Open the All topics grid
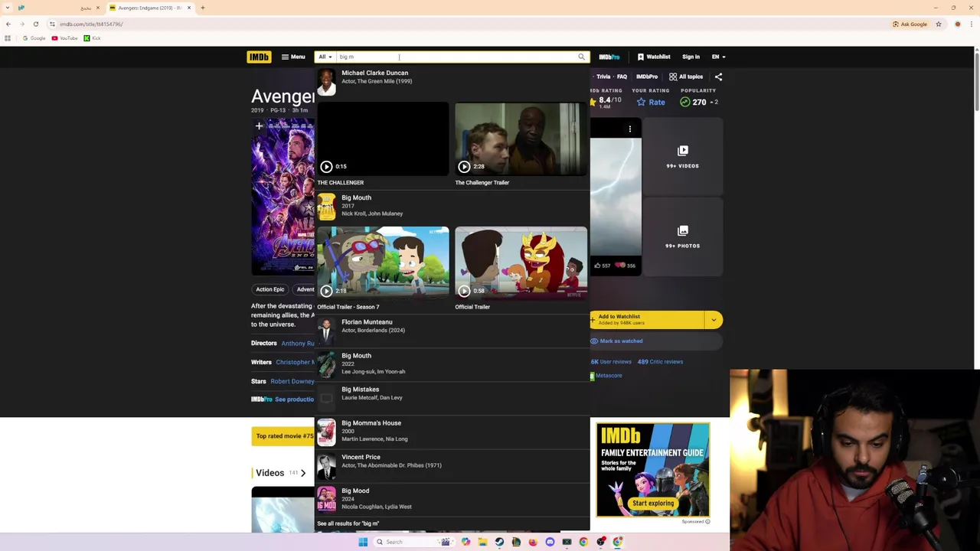Image resolution: width=980 pixels, height=551 pixels. tap(686, 77)
